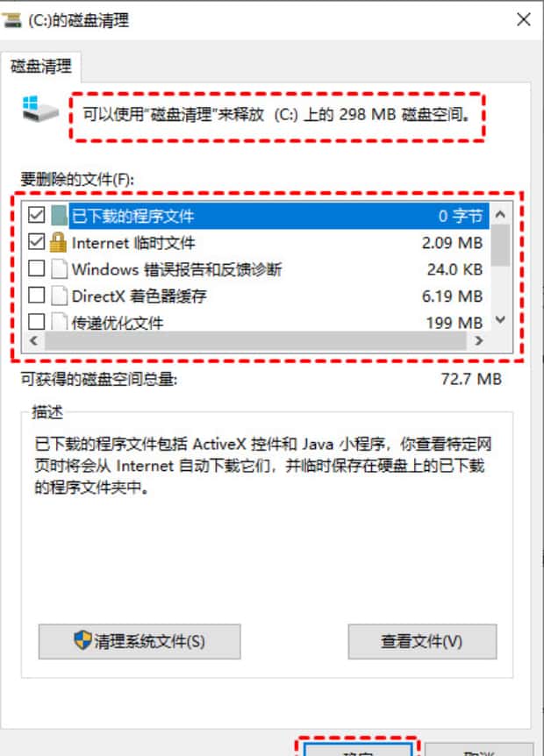Check the DirectX 着色器缓存 checkbox

(x=37, y=295)
